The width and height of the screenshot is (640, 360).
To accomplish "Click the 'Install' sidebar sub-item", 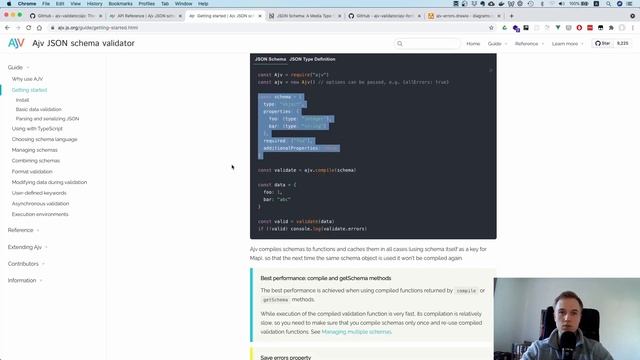I will tap(22, 100).
